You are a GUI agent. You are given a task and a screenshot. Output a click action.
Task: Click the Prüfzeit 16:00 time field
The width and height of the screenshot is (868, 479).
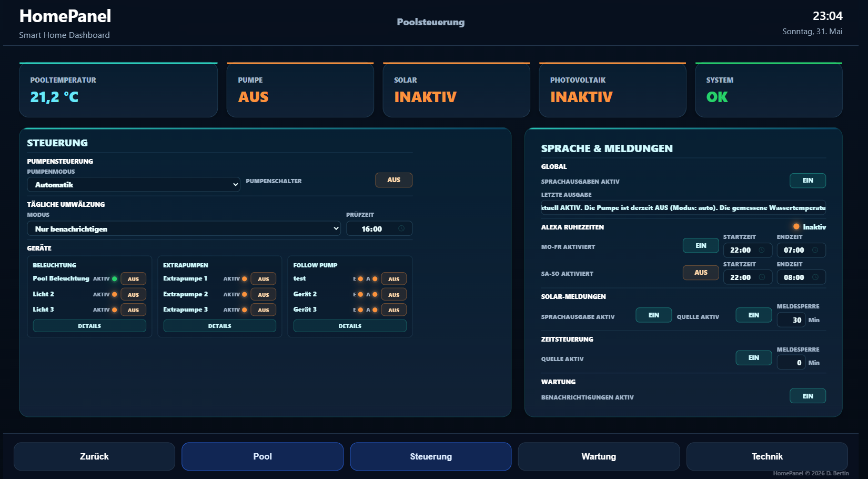[x=379, y=228]
